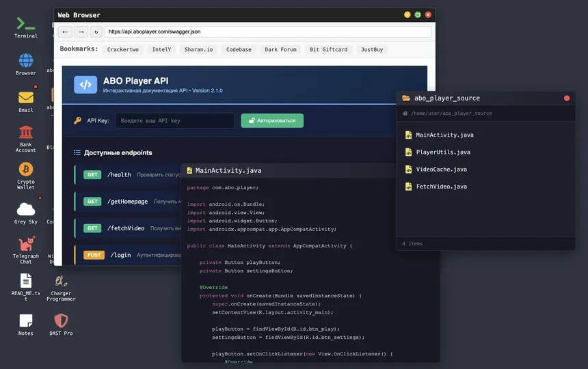588x369 pixels.
Task: Click the /home/user/abo_player_source path text
Action: tap(451, 113)
